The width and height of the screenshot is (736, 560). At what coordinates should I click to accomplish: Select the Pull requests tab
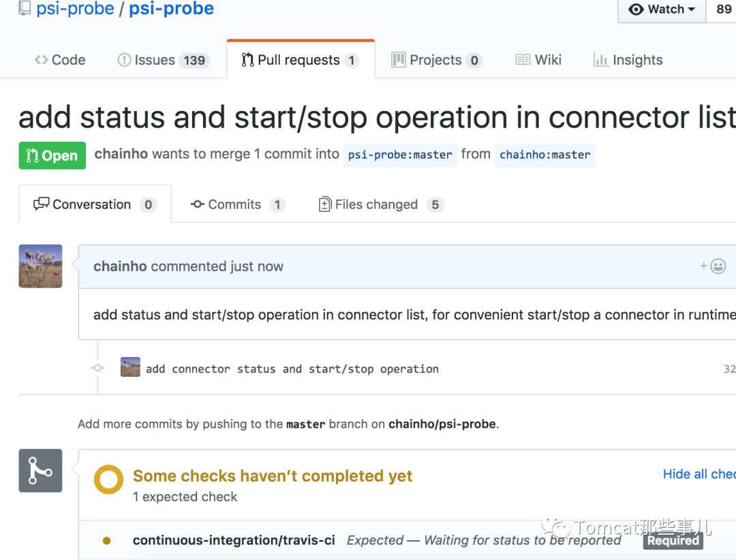point(301,60)
